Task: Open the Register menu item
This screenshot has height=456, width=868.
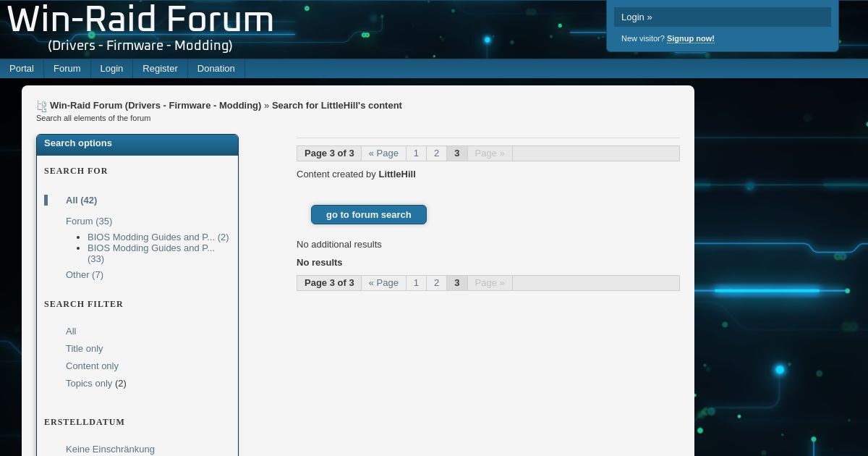Action: (x=160, y=68)
